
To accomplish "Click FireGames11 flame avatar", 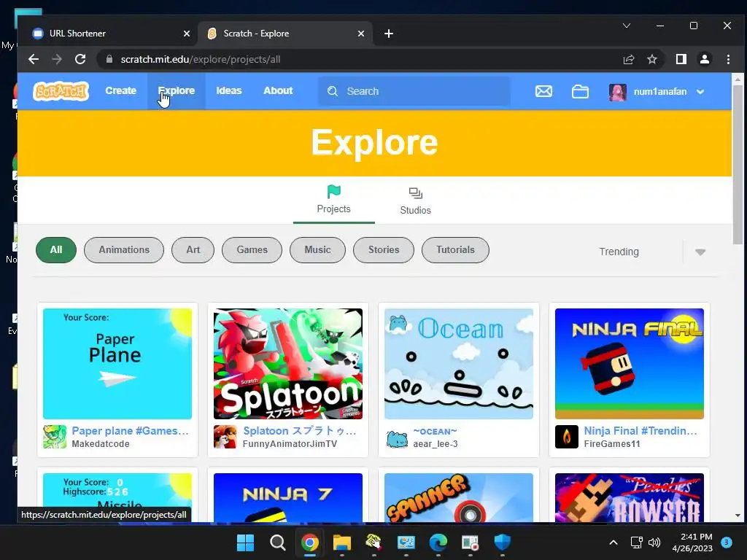I will [x=566, y=437].
